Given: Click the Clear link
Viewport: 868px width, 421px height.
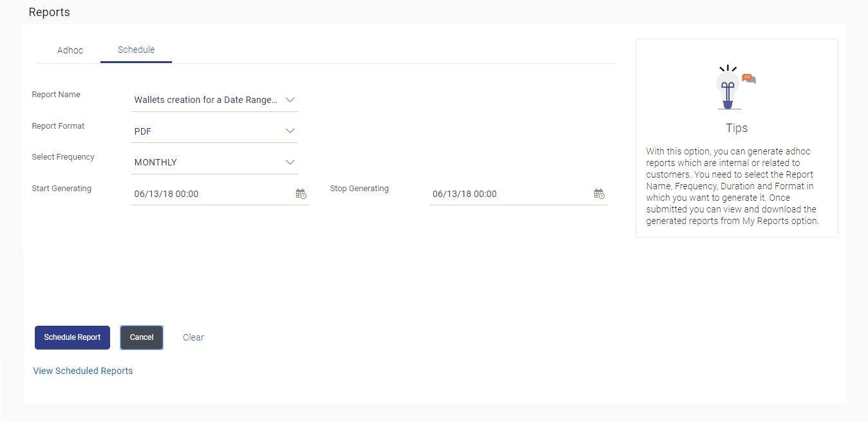Looking at the screenshot, I should 193,337.
